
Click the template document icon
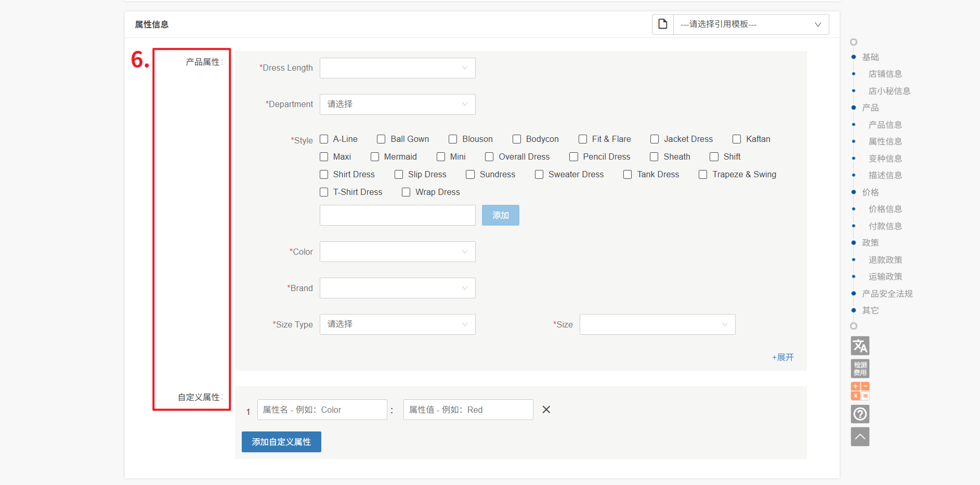[x=663, y=24]
